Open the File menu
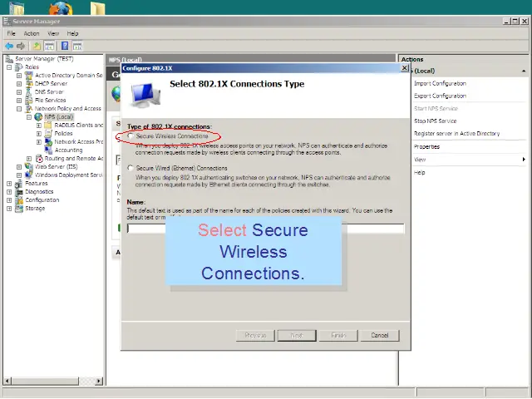The image size is (532, 399). (12, 33)
